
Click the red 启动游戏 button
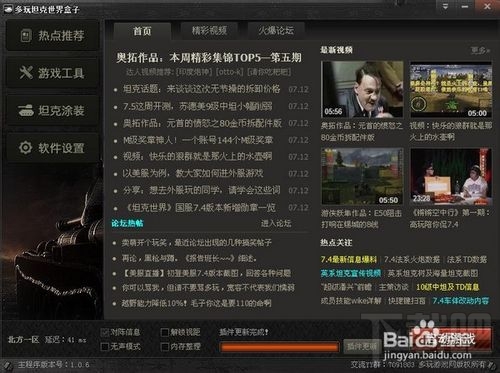tap(450, 339)
